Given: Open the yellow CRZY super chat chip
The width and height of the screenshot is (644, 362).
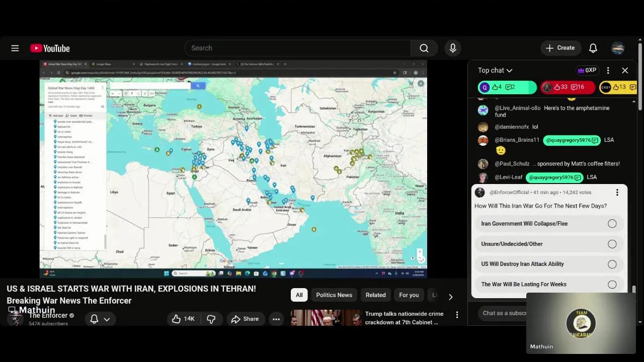Looking at the screenshot, I should coord(618,87).
